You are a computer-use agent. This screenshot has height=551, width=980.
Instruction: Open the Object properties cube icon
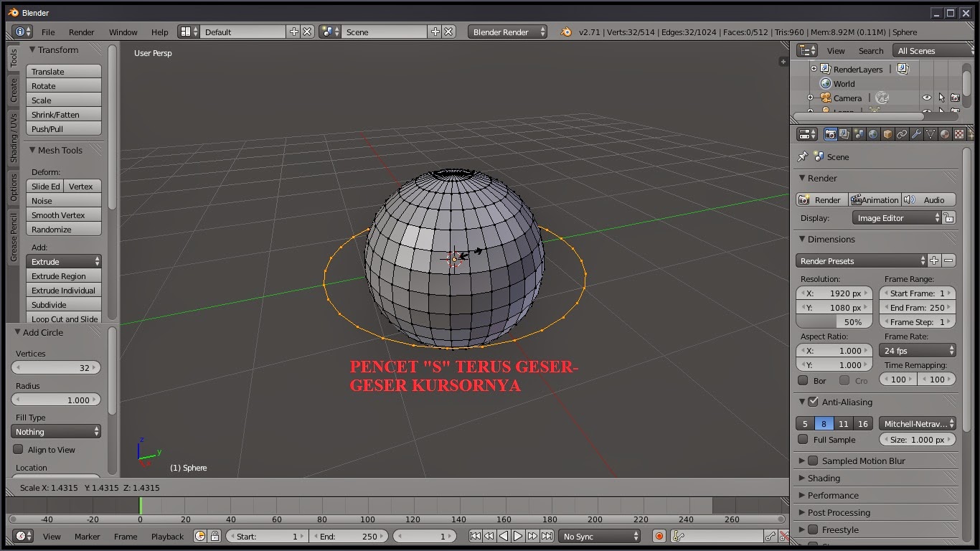point(887,134)
